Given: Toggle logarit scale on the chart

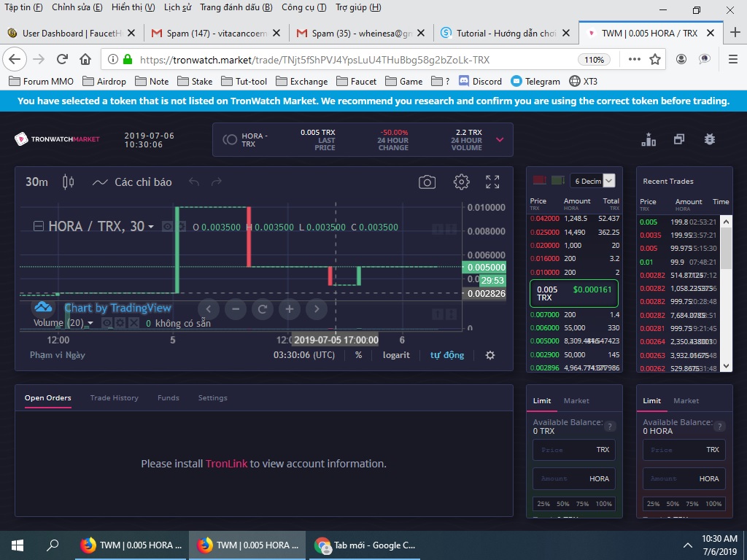Looking at the screenshot, I should [396, 355].
